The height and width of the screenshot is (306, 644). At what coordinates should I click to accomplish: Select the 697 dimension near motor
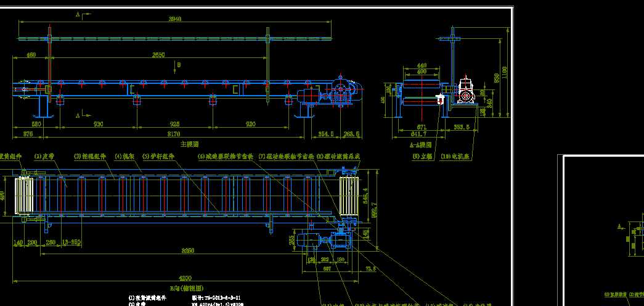click(327, 268)
